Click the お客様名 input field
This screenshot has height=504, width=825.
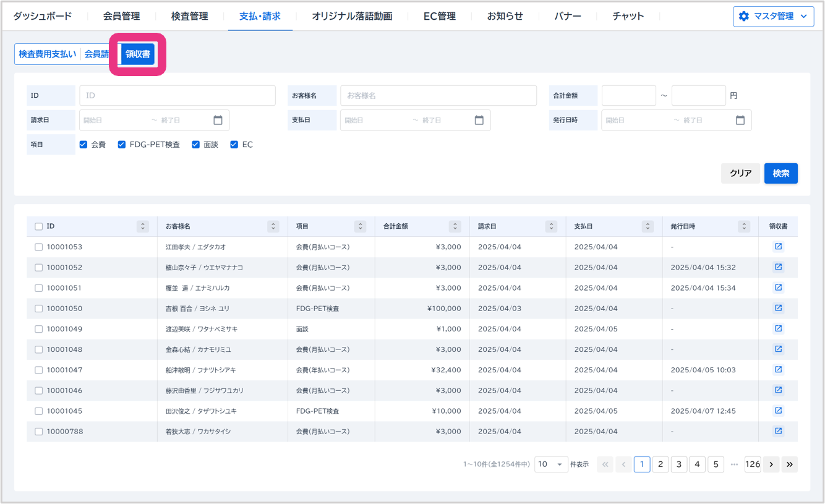click(x=438, y=96)
